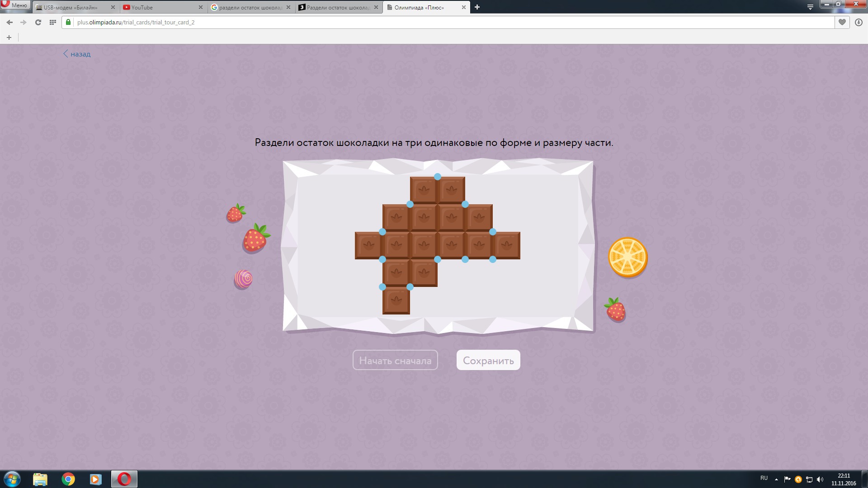Launch Chrome from the taskbar
Screen dimensions: 868x488
(68, 479)
